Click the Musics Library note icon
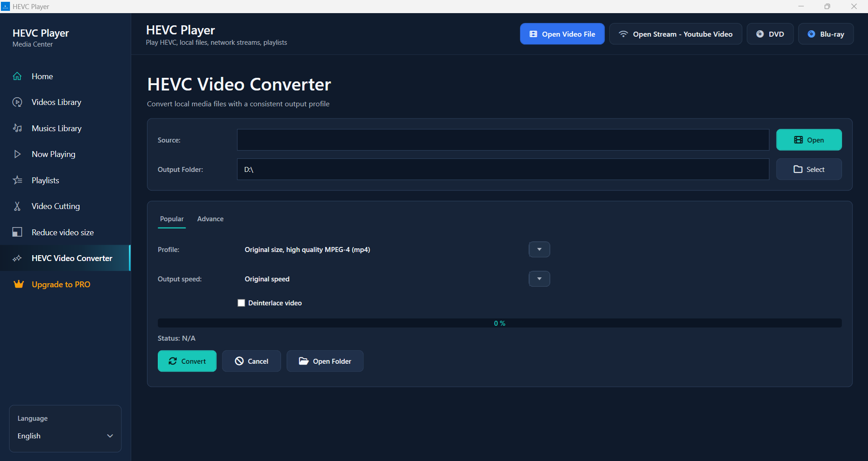Viewport: 868px width, 461px height. [x=17, y=128]
